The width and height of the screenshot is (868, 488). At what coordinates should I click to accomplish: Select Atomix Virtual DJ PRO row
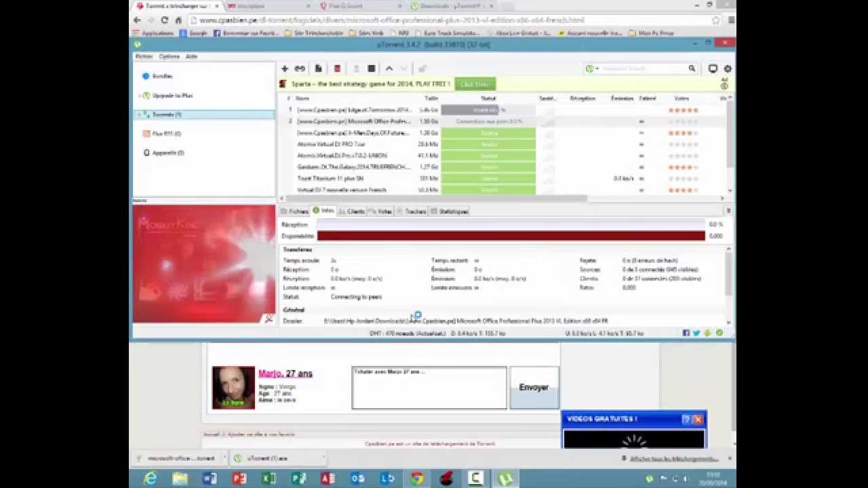[505, 144]
